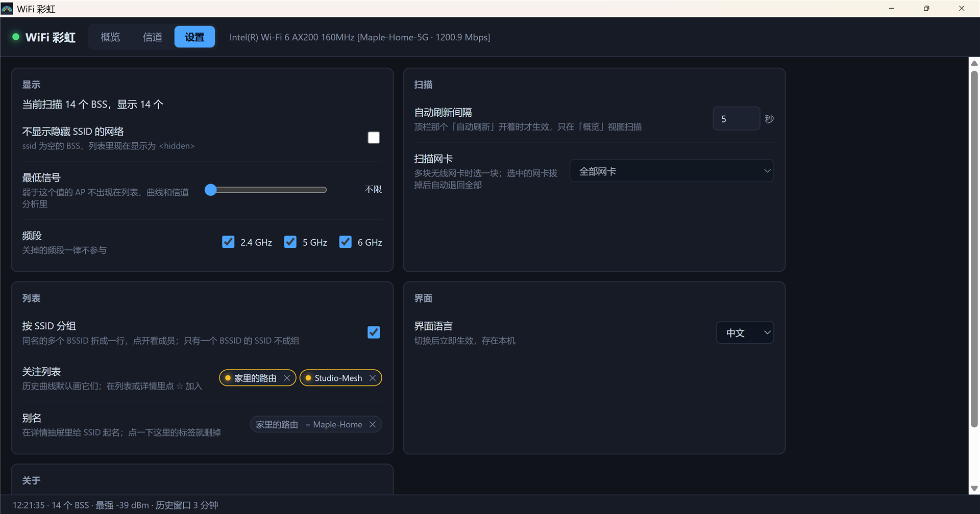Image resolution: width=980 pixels, height=514 pixels.
Task: Click the 关注列表 label
Action: [41, 372]
